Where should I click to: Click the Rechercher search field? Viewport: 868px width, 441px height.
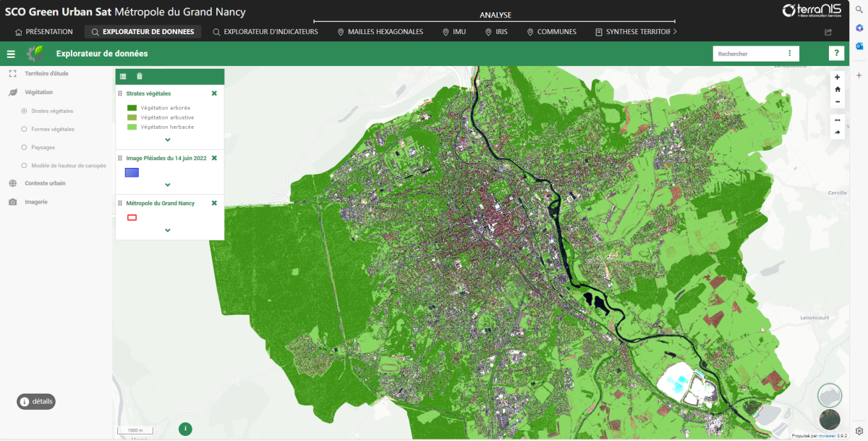(749, 54)
